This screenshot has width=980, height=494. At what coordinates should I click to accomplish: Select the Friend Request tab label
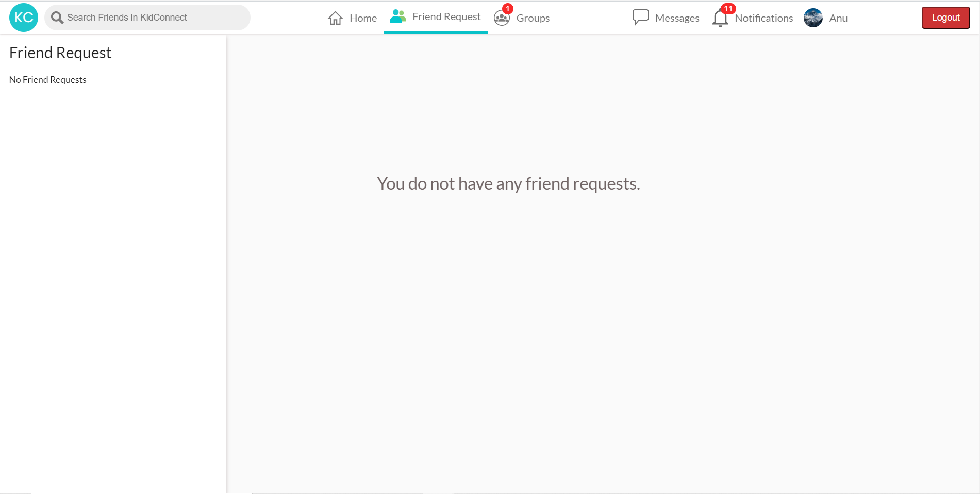(x=446, y=17)
